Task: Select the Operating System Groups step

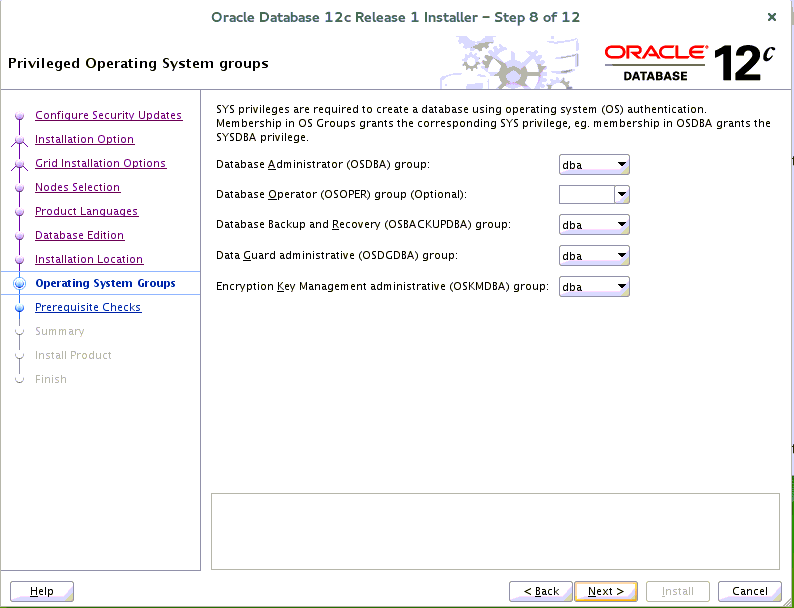Action: [x=105, y=283]
